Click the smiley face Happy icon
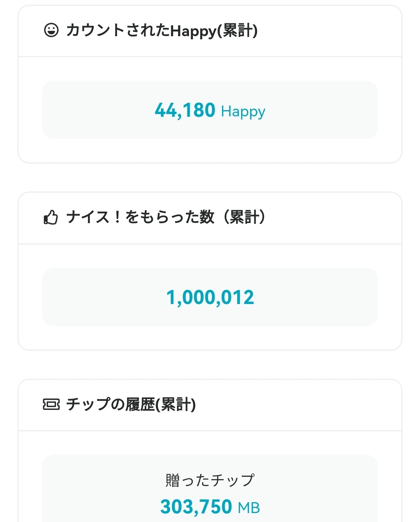This screenshot has height=522, width=420. (x=51, y=30)
